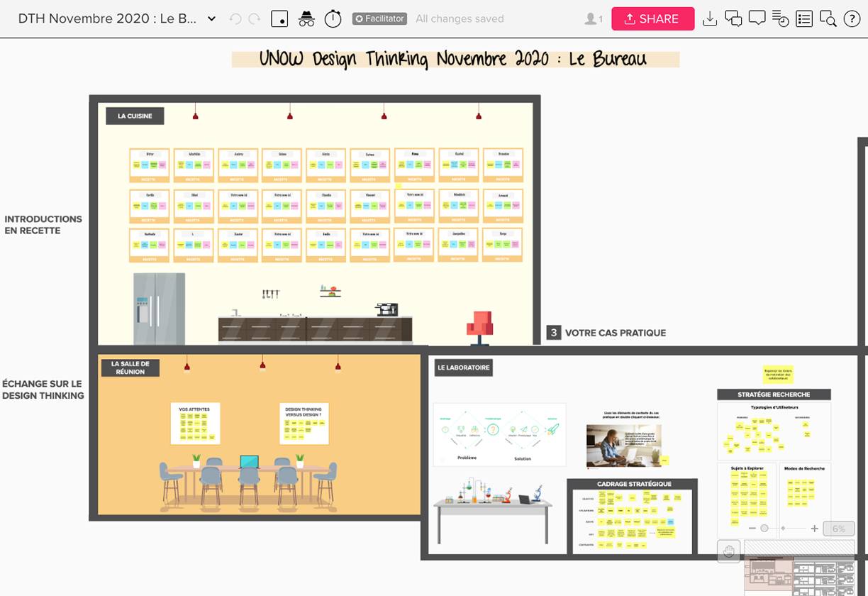The height and width of the screenshot is (596, 868).
Task: Open the help question mark
Action: click(852, 19)
